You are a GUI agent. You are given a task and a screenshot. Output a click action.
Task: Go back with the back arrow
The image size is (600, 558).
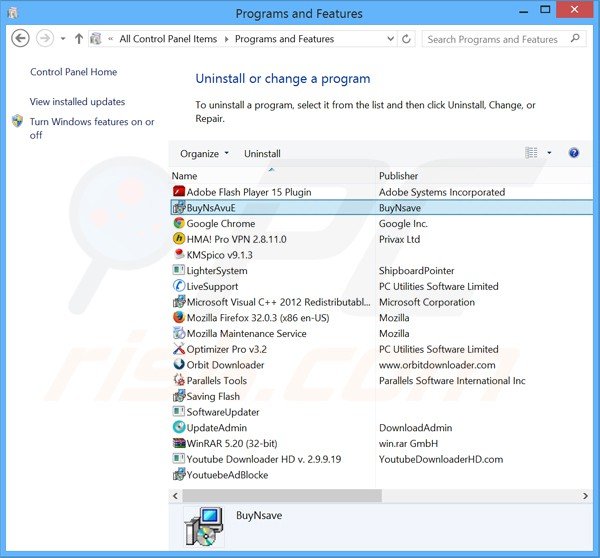pyautogui.click(x=20, y=38)
